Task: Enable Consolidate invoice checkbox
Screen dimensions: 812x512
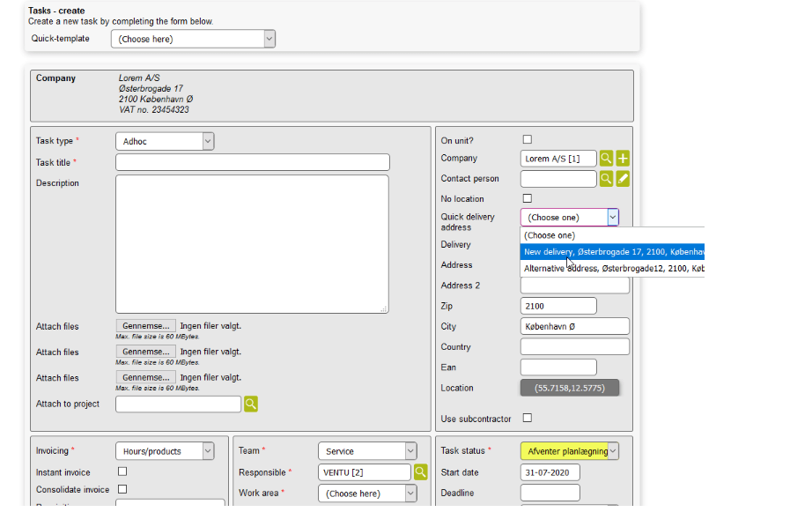Action: [x=122, y=489]
